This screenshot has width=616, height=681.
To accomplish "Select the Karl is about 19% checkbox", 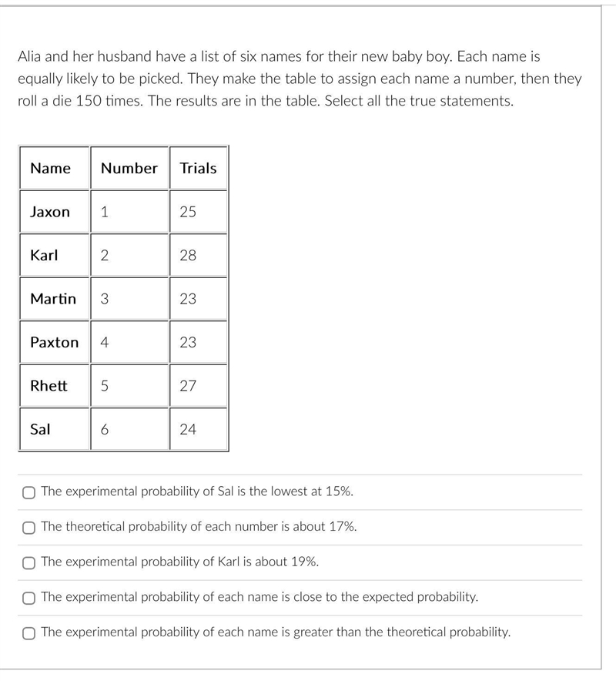I will (x=28, y=563).
